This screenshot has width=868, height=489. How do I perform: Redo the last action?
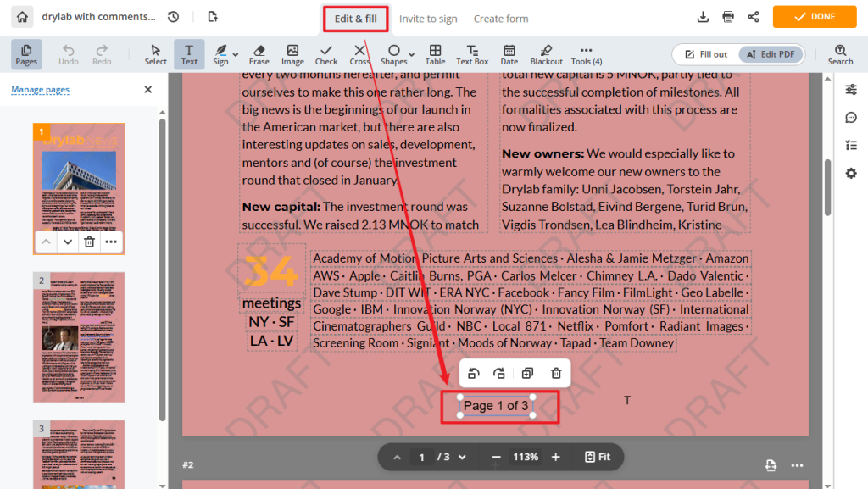(x=102, y=54)
